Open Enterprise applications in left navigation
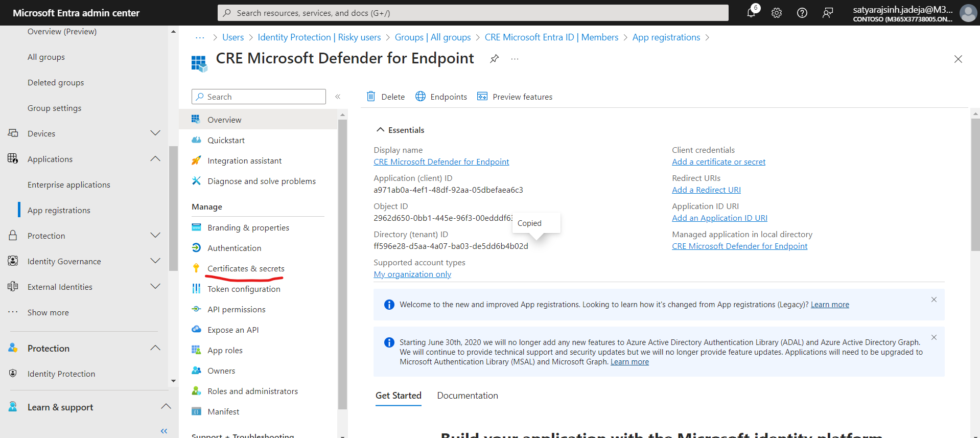The image size is (980, 438). (69, 185)
